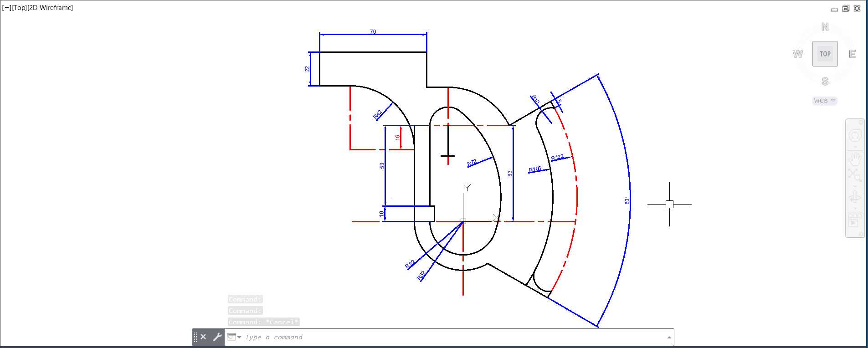Expand the command history with the up arrow
The height and width of the screenshot is (348, 868).
[669, 337]
